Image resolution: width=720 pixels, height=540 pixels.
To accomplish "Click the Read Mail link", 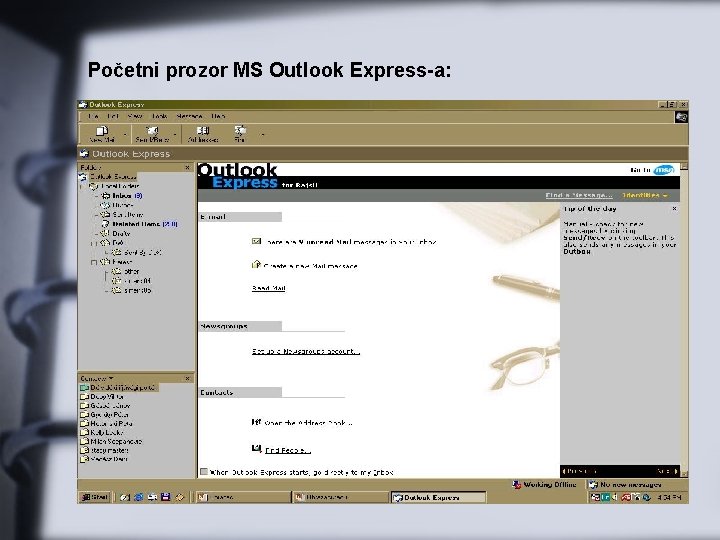I will click(x=269, y=288).
